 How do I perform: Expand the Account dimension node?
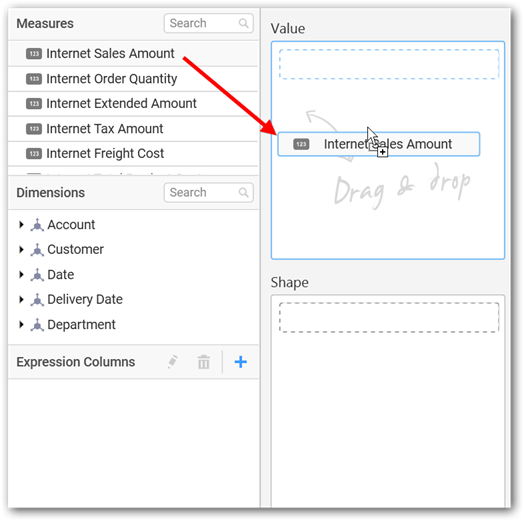[21, 225]
